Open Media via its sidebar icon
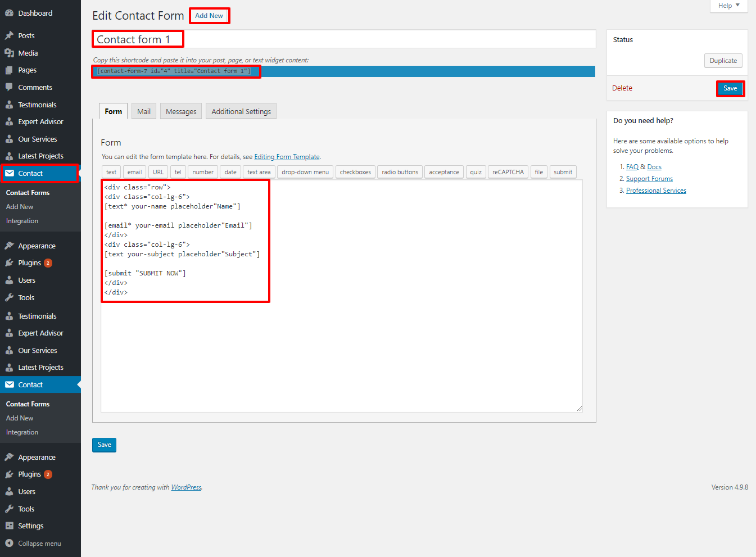756x557 pixels. point(9,53)
